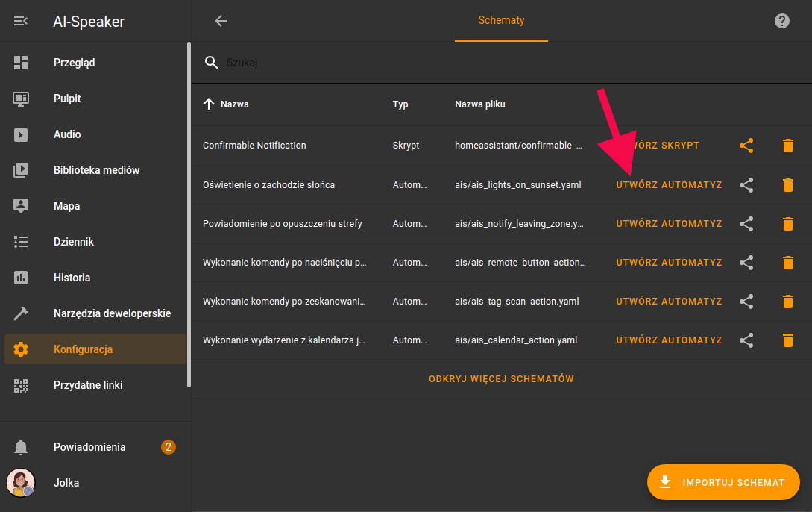This screenshot has width=812, height=512.
Task: Sort the list by Nazwa column
Action: (x=234, y=104)
